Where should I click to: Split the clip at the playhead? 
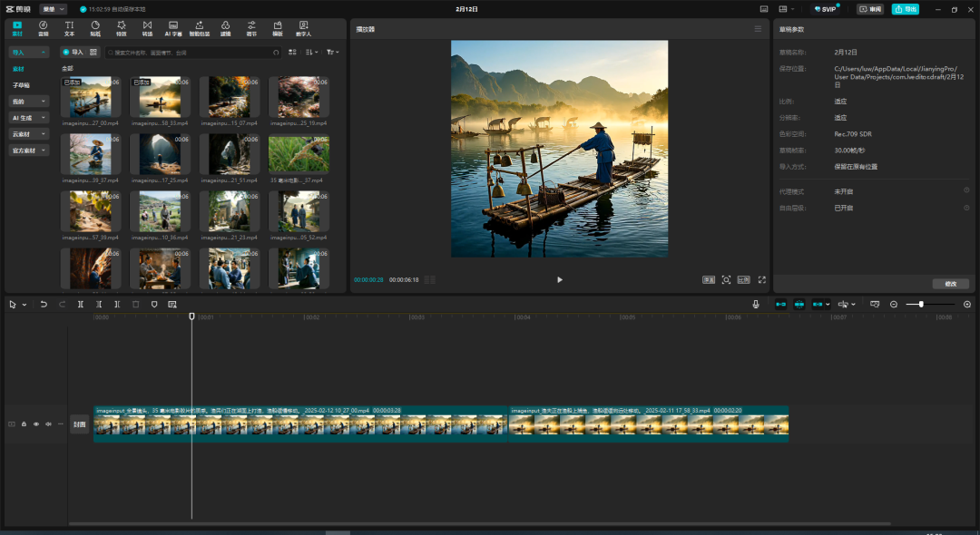point(80,304)
